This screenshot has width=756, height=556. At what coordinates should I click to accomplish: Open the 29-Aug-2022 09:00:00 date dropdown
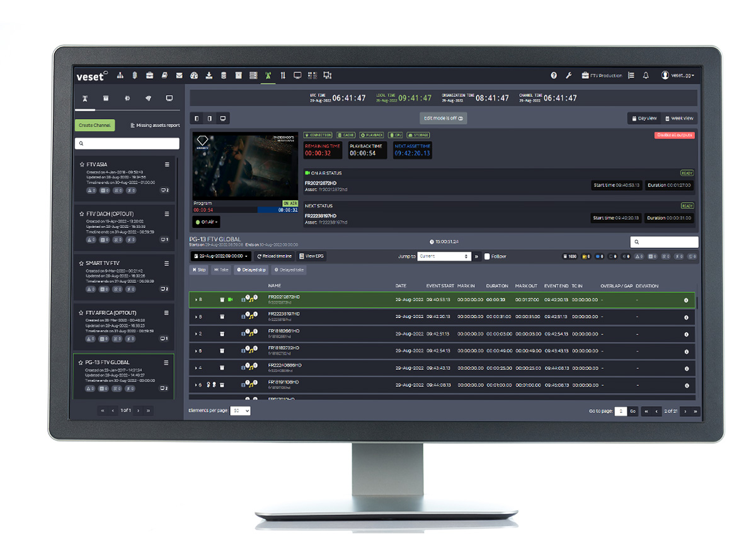click(220, 257)
